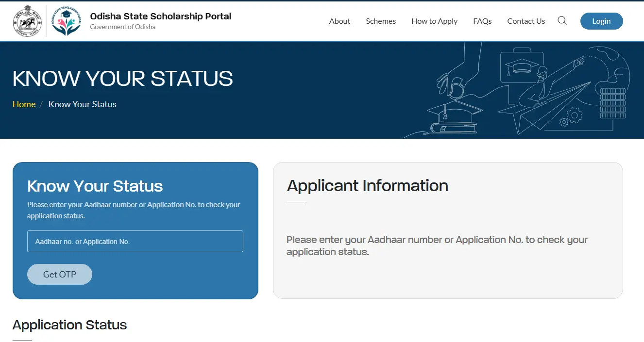Click the Odisha State Scholarship Portal title text
The width and height of the screenshot is (644, 342).
[x=161, y=16]
